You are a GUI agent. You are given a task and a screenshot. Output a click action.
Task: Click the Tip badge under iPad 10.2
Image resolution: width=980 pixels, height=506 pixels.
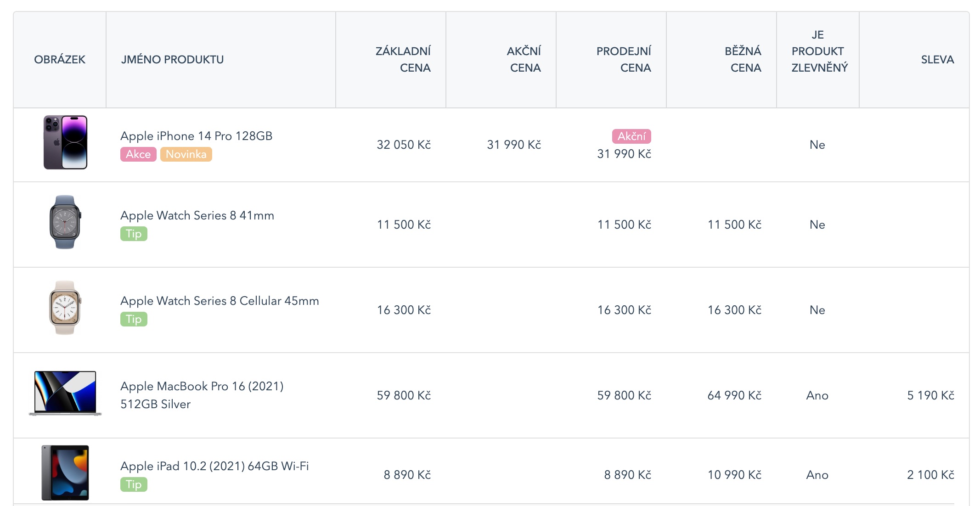pyautogui.click(x=134, y=484)
